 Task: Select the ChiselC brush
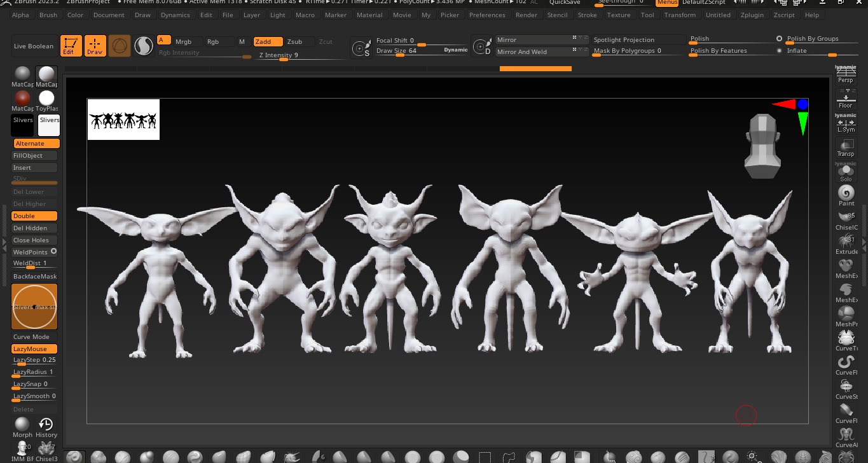[x=846, y=220]
